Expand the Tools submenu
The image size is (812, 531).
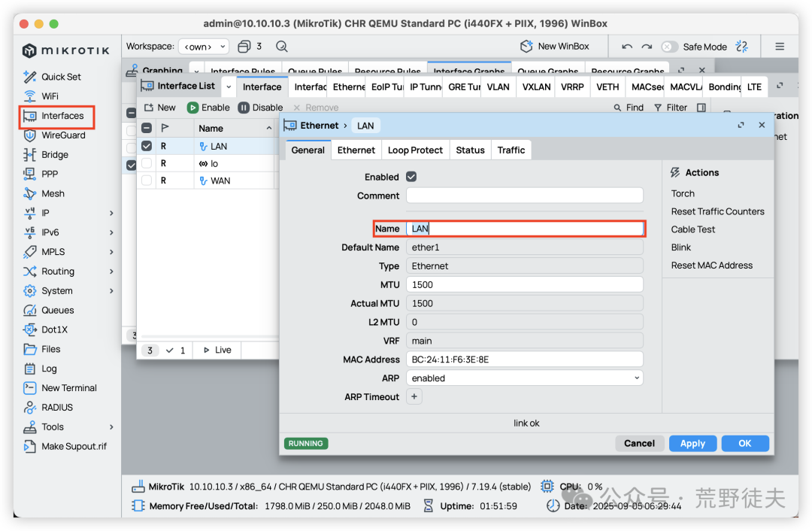111,427
